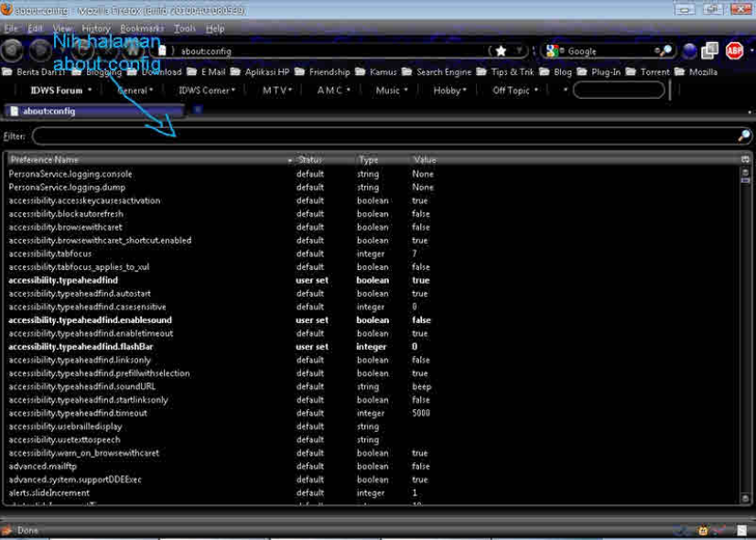Screen dimensions: 756x540
Task: Select the accessibility.typeaheadfind.enablesound row
Action: (x=373, y=320)
